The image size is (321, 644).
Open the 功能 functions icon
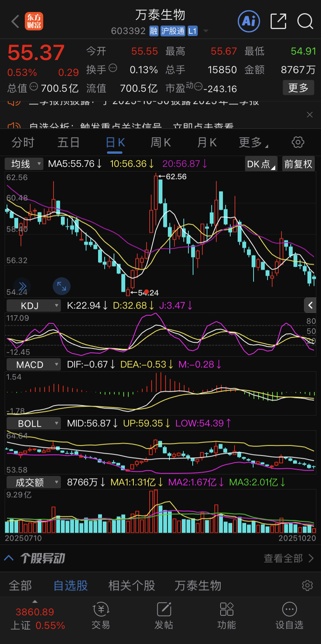click(227, 616)
